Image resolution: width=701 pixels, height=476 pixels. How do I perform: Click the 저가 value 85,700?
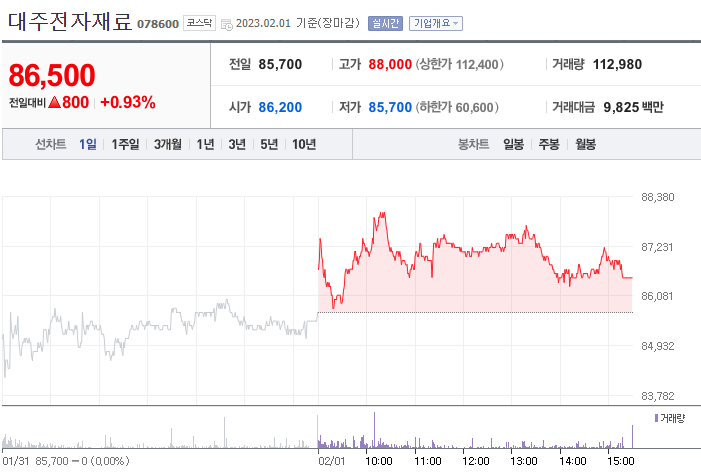(390, 107)
